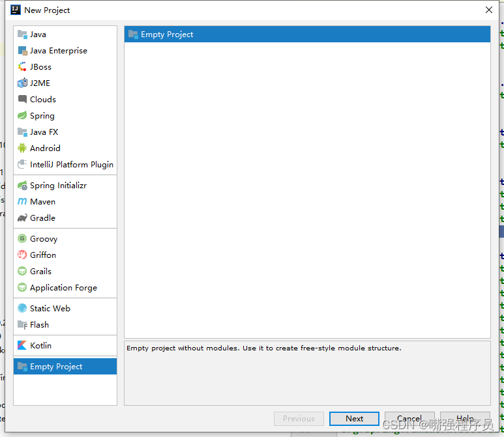Choose JBoss project type

65,67
